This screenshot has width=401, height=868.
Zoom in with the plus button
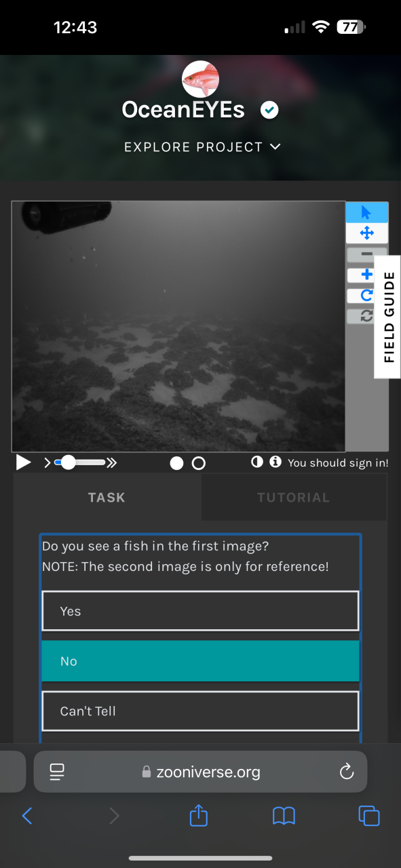coord(367,275)
